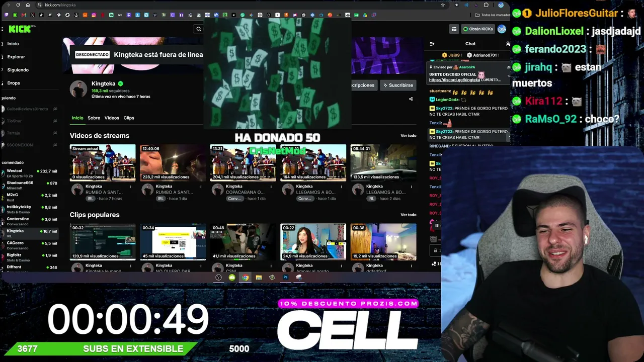Go to Inicio in the sidebar
Screen dimensions: 644x362
coord(13,44)
